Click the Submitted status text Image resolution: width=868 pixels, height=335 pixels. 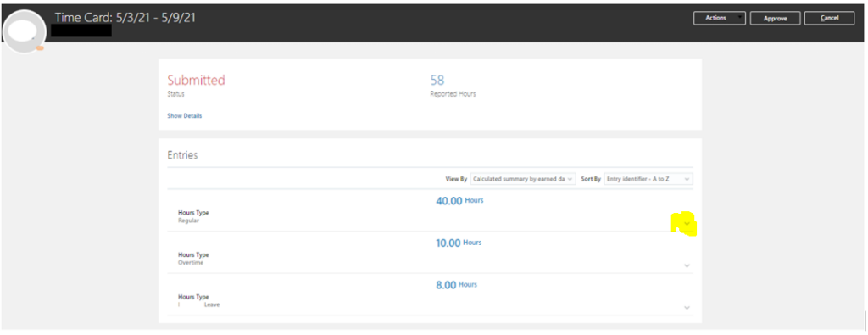[x=196, y=81]
